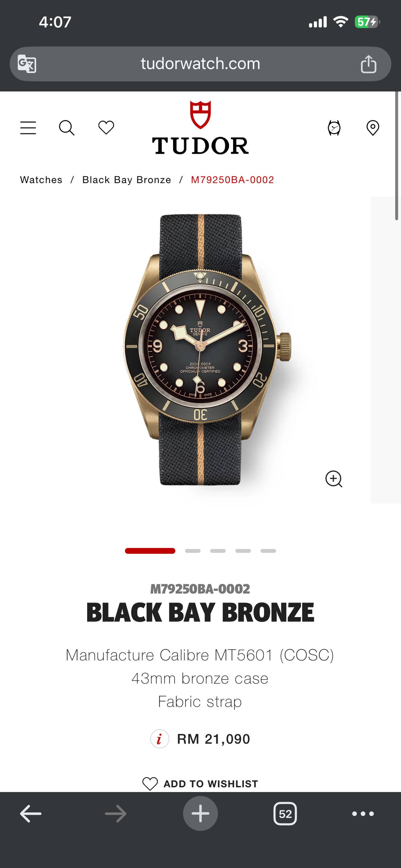Image resolution: width=401 pixels, height=868 pixels.
Task: Open a new tab with plus button
Action: point(200,813)
